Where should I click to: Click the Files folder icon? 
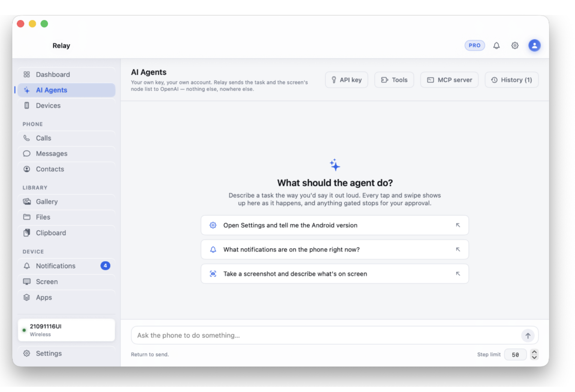(x=27, y=217)
